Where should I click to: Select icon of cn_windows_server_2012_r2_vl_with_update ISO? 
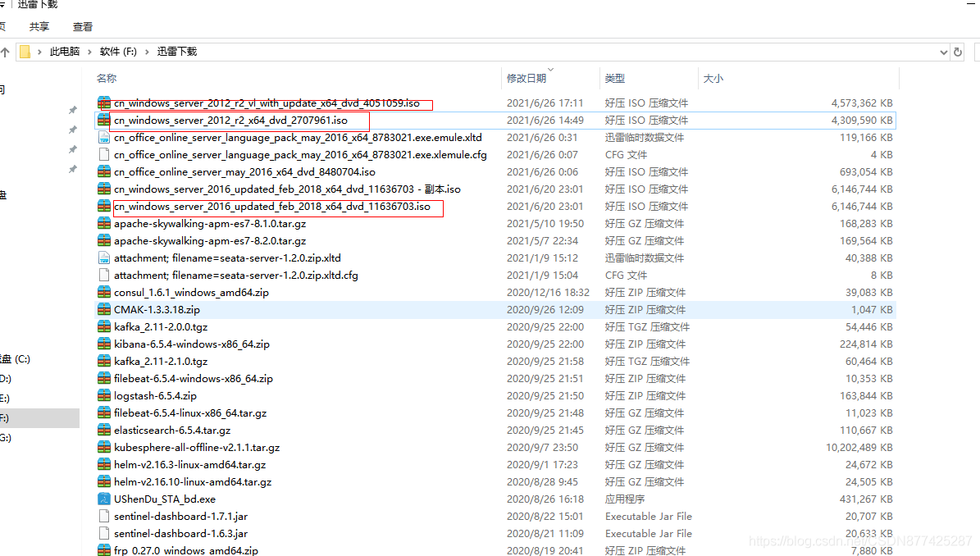pos(104,103)
